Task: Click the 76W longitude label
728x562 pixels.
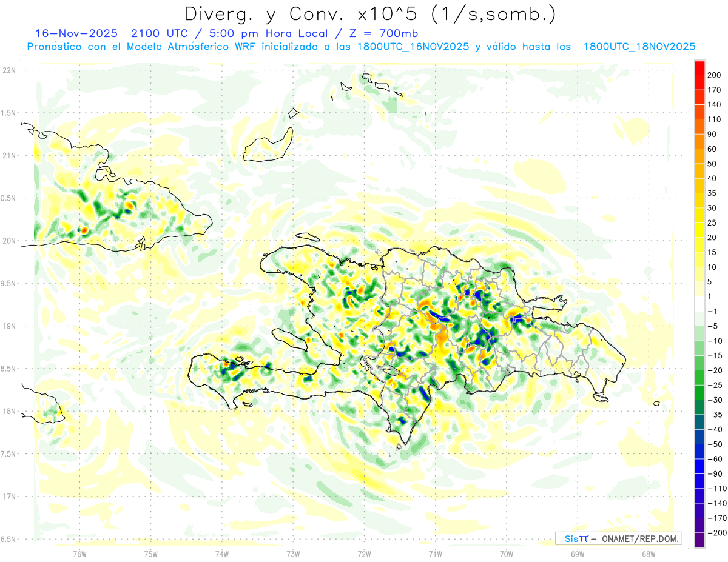Action: click(79, 554)
